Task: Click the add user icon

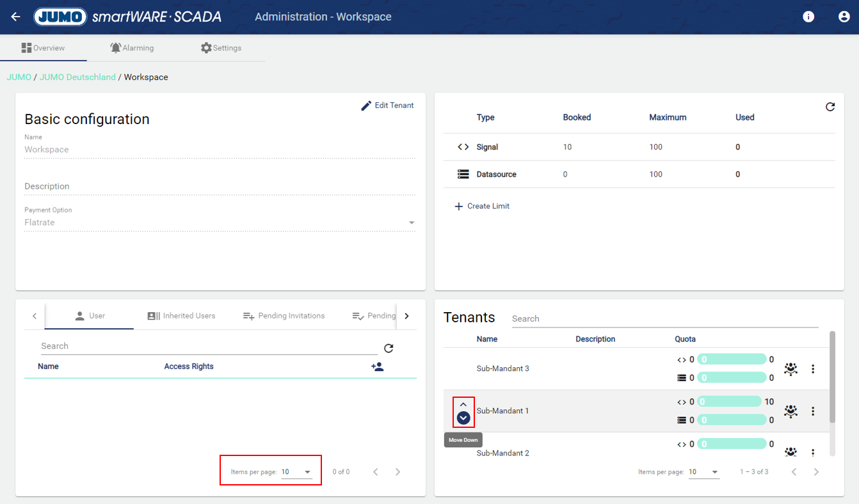Action: tap(377, 366)
